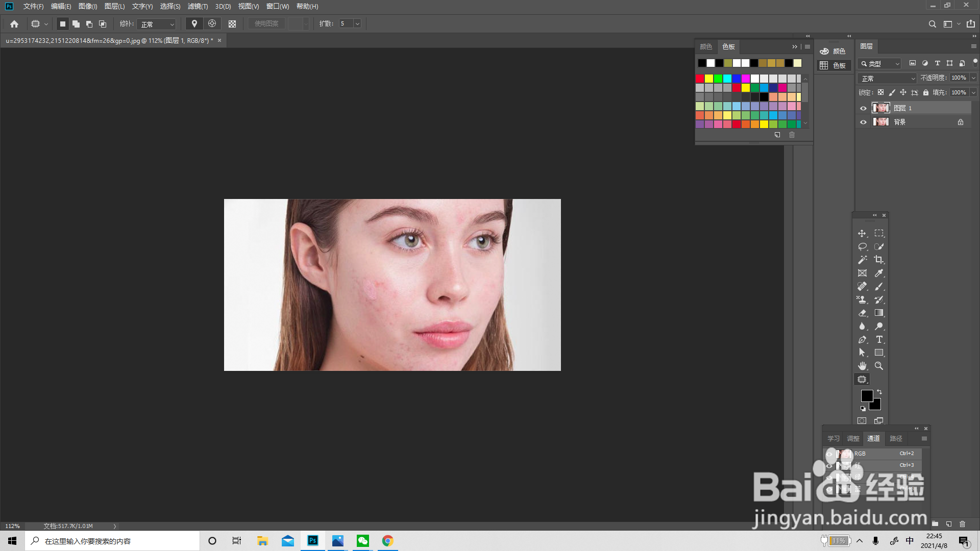Select the Eraser tool
Image resolution: width=980 pixels, height=551 pixels.
(x=862, y=313)
